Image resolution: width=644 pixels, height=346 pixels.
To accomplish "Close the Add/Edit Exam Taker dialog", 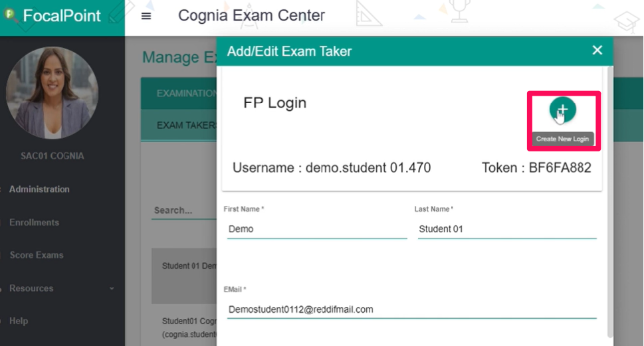I will pos(597,50).
